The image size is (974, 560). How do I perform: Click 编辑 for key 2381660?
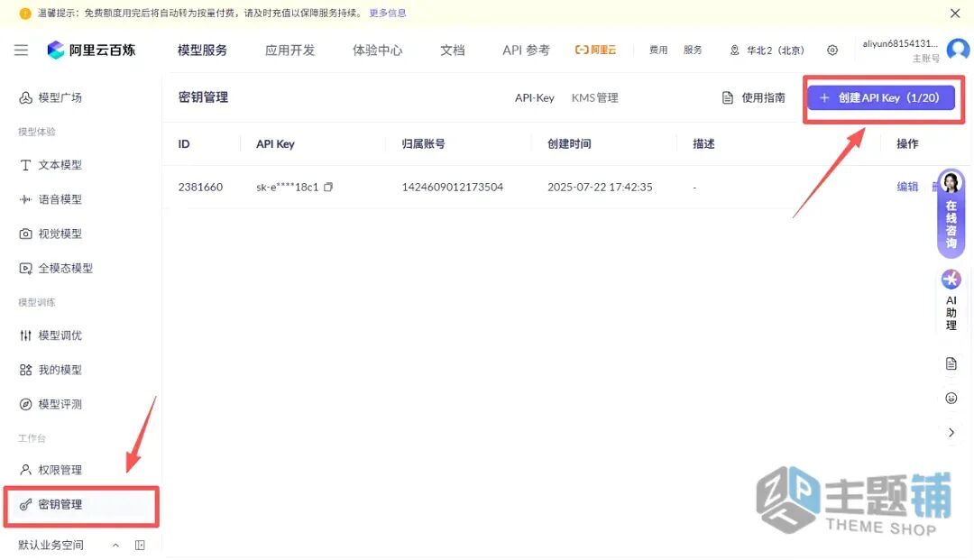tap(907, 187)
